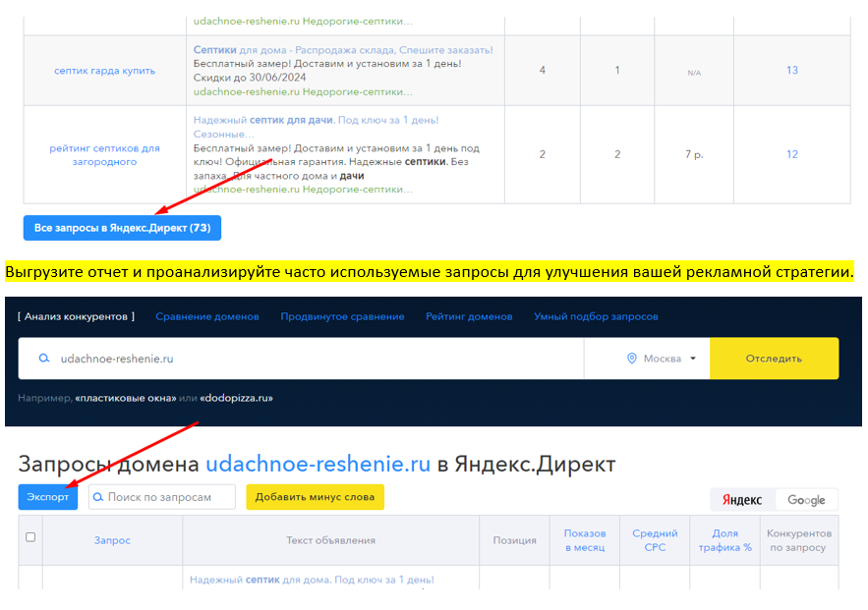Click the N/A cell in the септик гарда купить row
The height and width of the screenshot is (610, 868).
click(x=694, y=73)
